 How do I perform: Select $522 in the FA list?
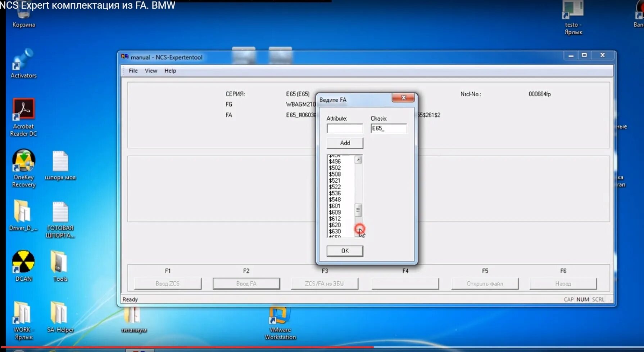pyautogui.click(x=335, y=187)
